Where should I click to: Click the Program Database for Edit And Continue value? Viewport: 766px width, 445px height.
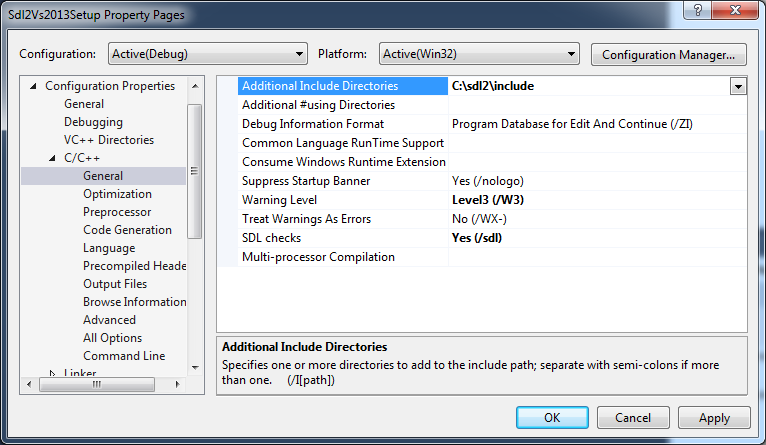572,124
